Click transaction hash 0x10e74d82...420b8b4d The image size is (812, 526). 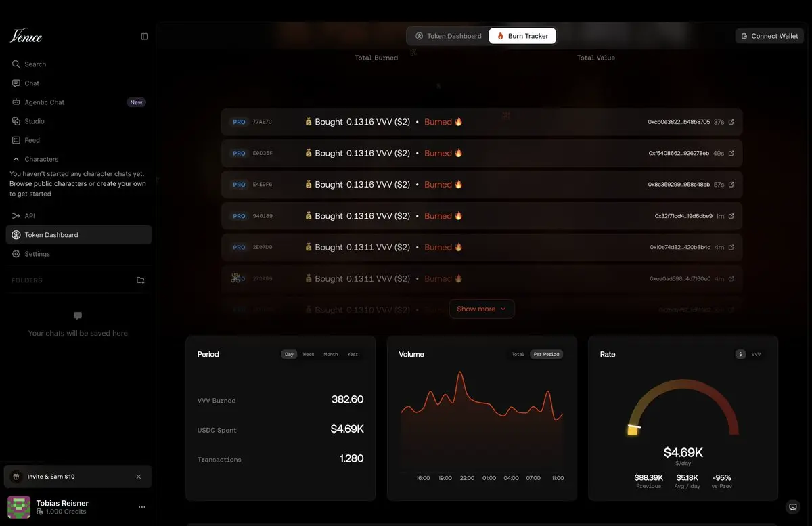(x=680, y=248)
